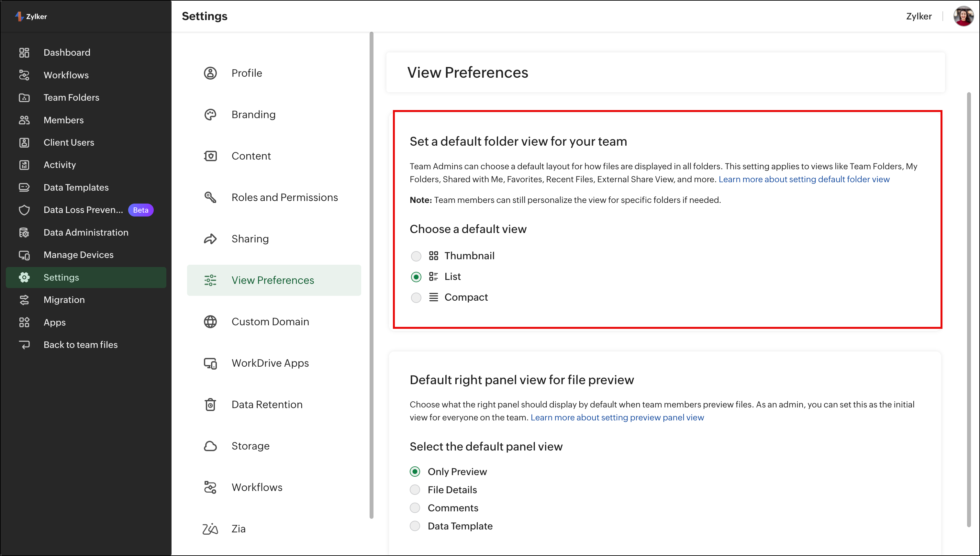980x556 pixels.
Task: Click the Sharing arrow icon
Action: click(210, 239)
